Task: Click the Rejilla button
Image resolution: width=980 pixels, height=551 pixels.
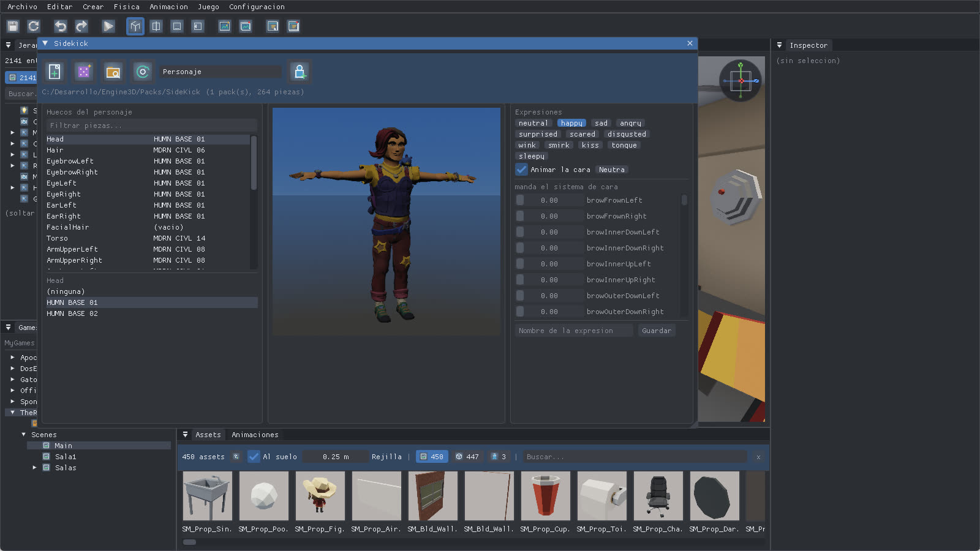Action: [x=386, y=457]
